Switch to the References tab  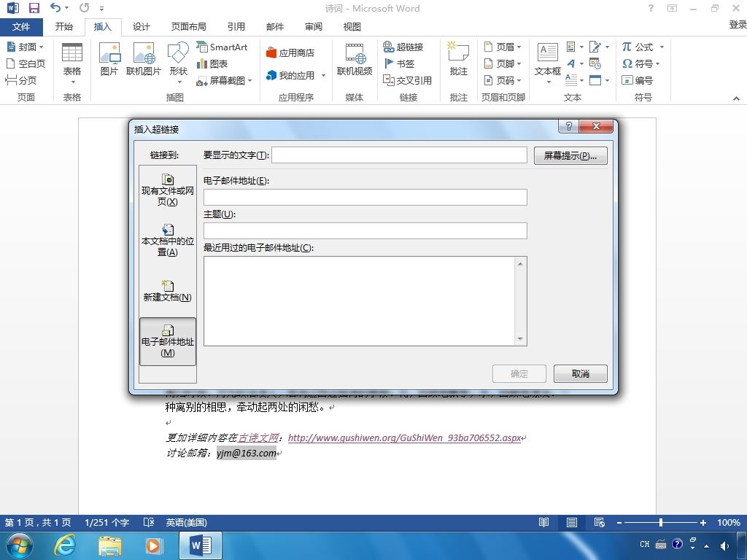[x=236, y=27]
